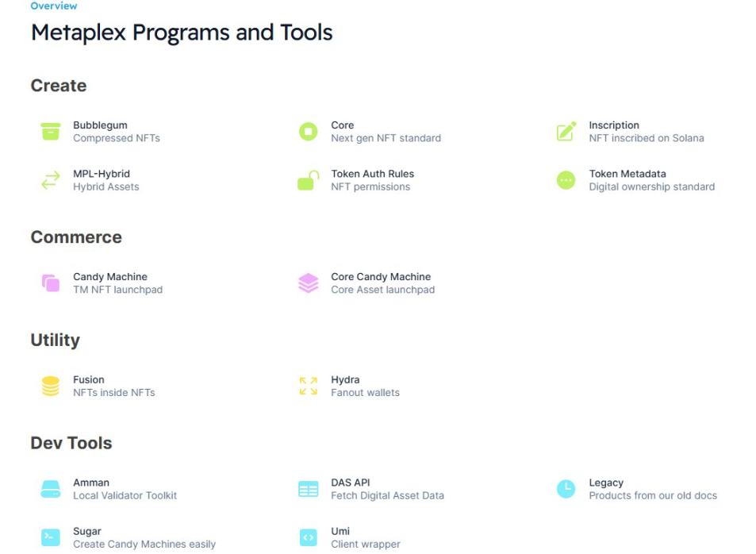Click the Core green circle icon
Screen dimensions: 756x554
[308, 132]
